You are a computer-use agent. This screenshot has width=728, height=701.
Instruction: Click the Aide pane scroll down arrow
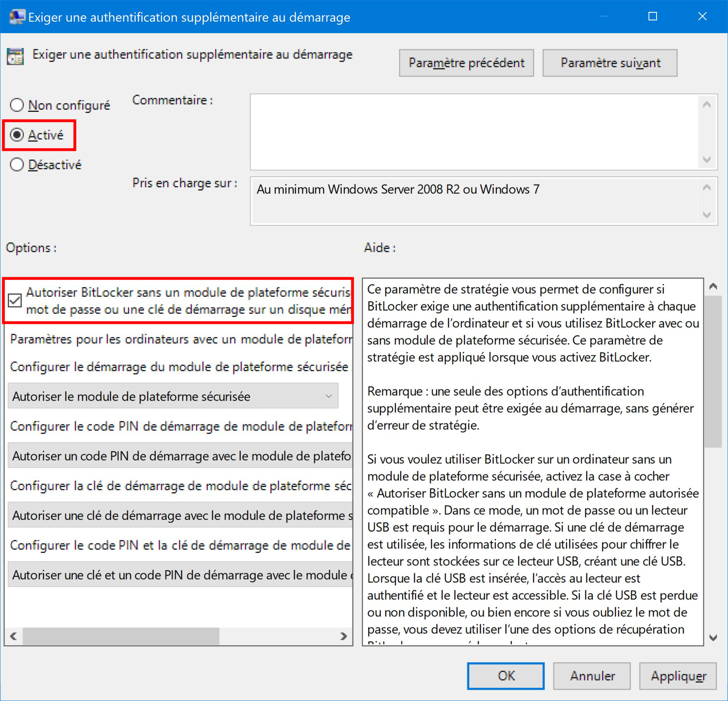point(714,637)
